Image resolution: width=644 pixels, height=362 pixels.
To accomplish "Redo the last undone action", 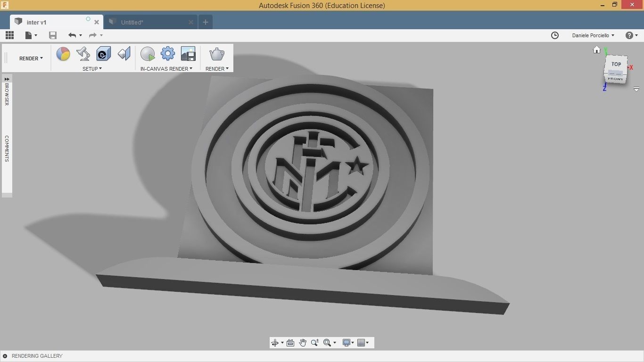I will coord(93,35).
